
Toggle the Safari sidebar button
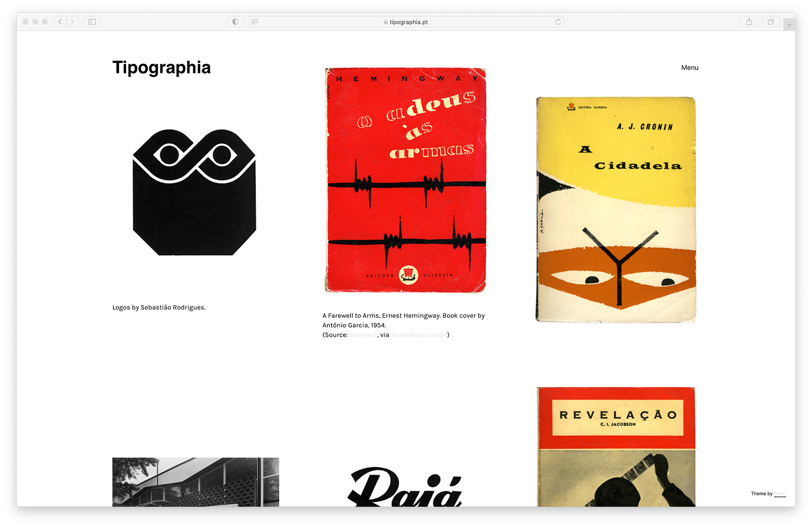[x=92, y=22]
